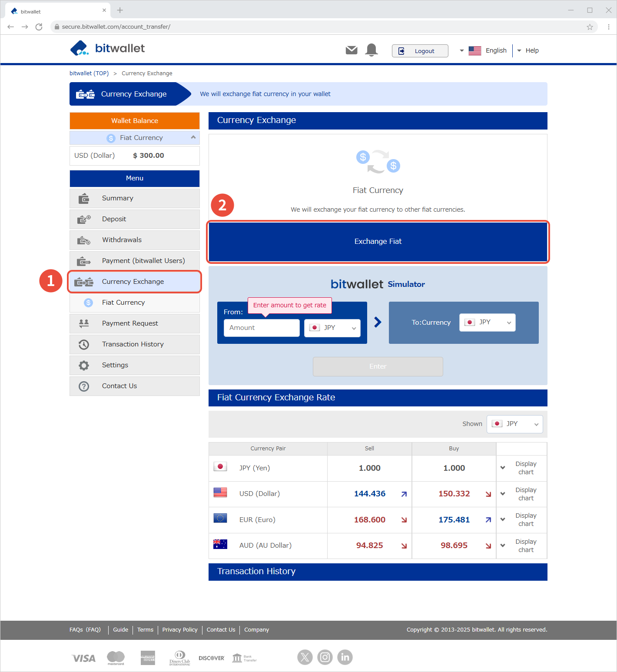Select Currency Exchange in the menu
This screenshot has width=617, height=672.
click(x=135, y=282)
